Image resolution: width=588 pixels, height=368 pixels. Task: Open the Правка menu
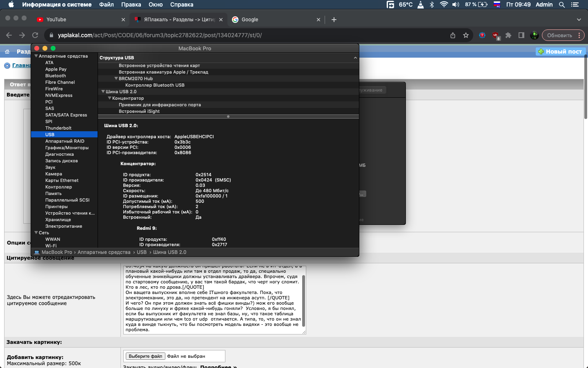[131, 4]
